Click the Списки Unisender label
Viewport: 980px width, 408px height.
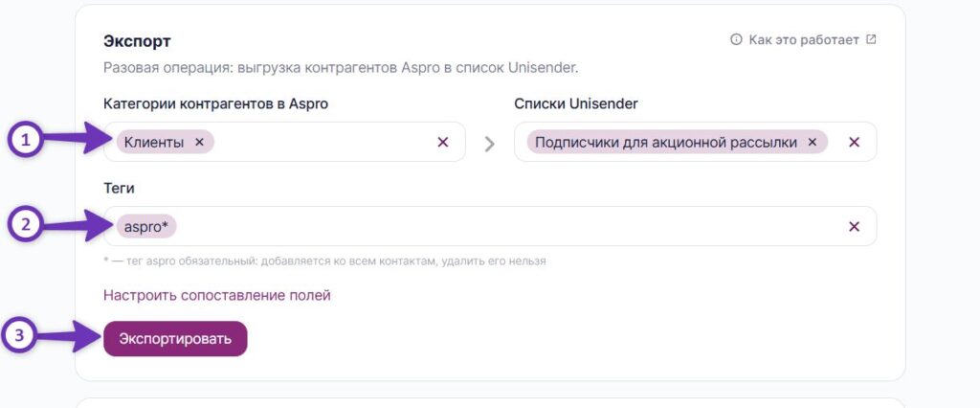575,103
